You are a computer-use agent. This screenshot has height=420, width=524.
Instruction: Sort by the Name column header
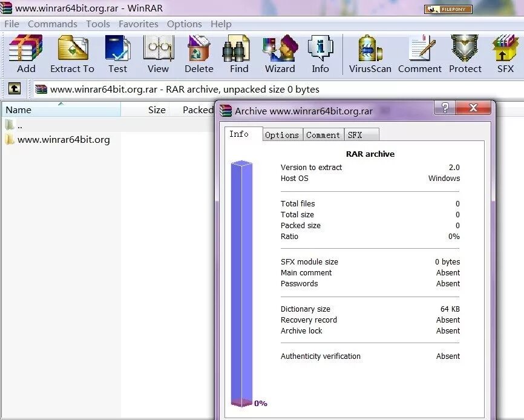pyautogui.click(x=61, y=110)
